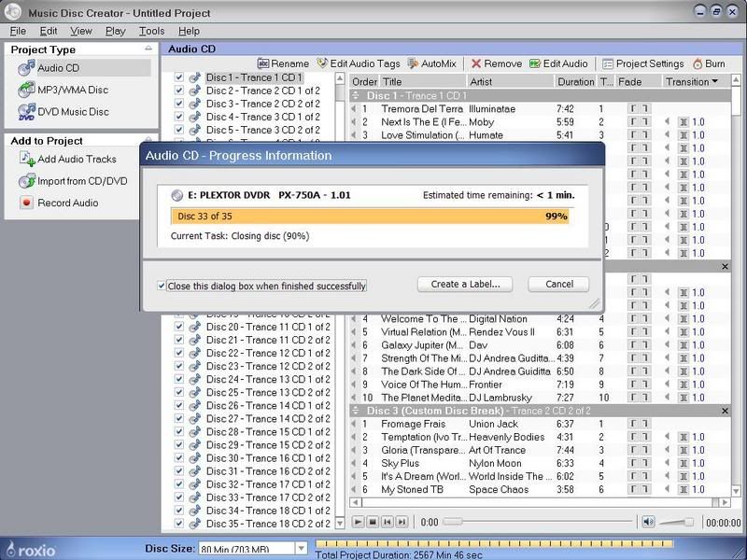Sort by the Duration column header
747x560 pixels.
click(x=575, y=82)
